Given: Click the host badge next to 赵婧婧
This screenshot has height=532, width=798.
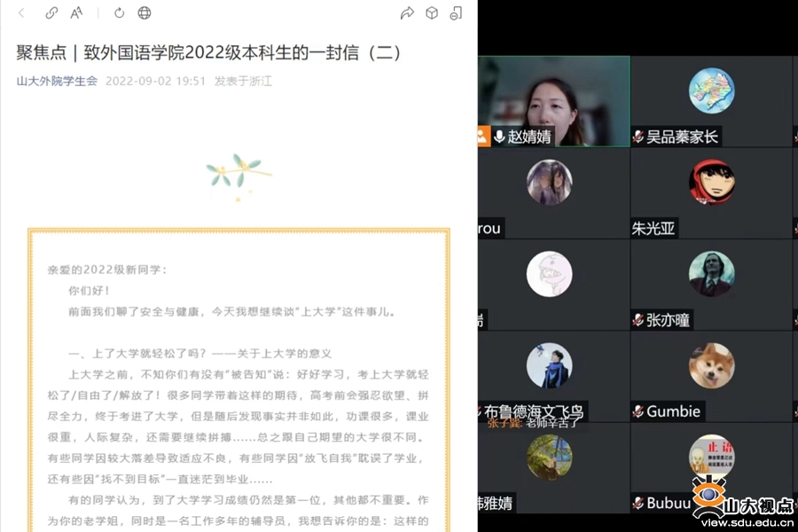Looking at the screenshot, I should [x=482, y=137].
